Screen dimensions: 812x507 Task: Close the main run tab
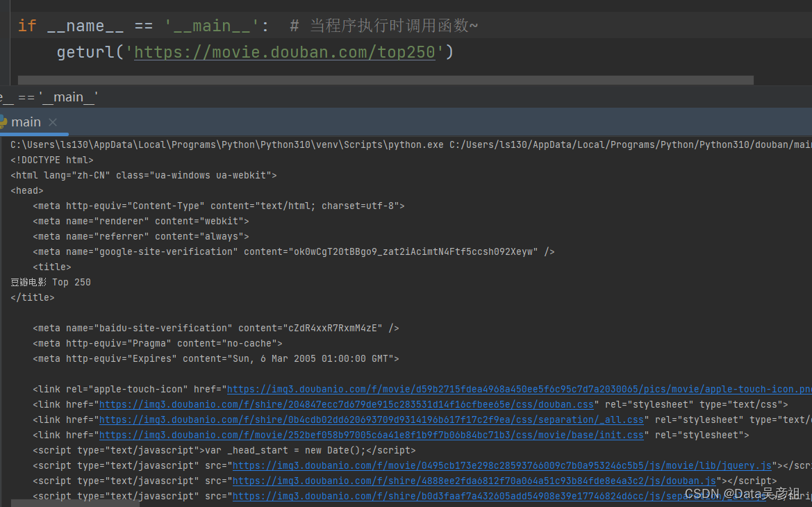53,122
